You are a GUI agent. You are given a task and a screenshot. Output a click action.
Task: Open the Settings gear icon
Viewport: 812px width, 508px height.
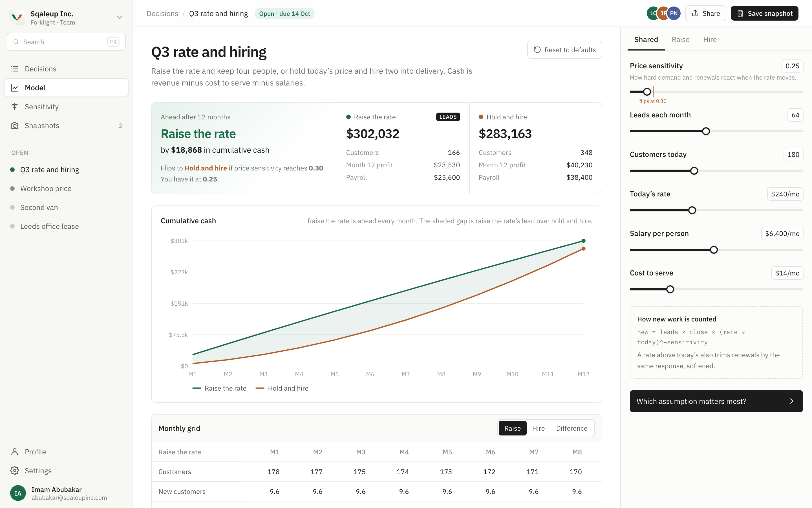[14, 471]
